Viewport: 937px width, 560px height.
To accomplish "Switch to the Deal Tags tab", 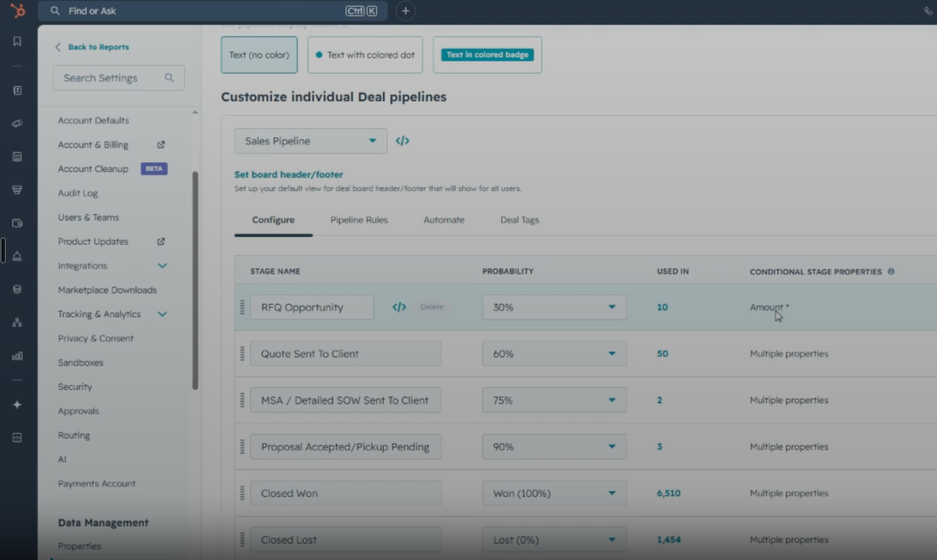I will (520, 220).
